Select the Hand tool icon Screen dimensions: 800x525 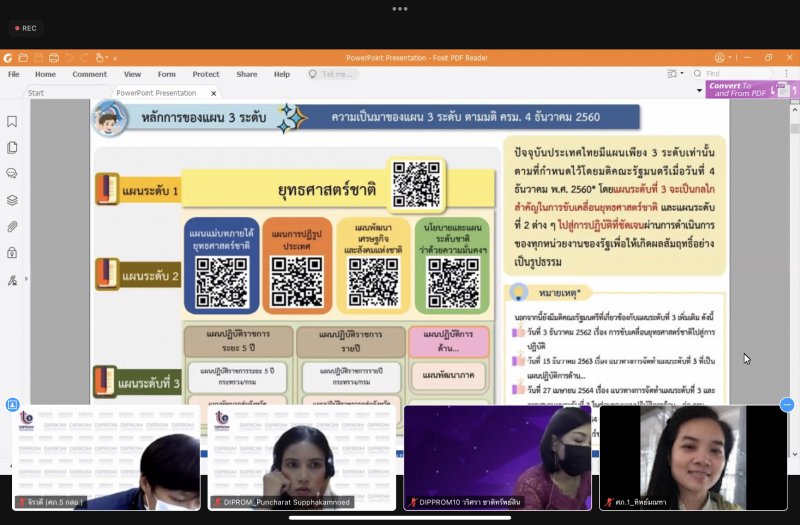(x=100, y=58)
